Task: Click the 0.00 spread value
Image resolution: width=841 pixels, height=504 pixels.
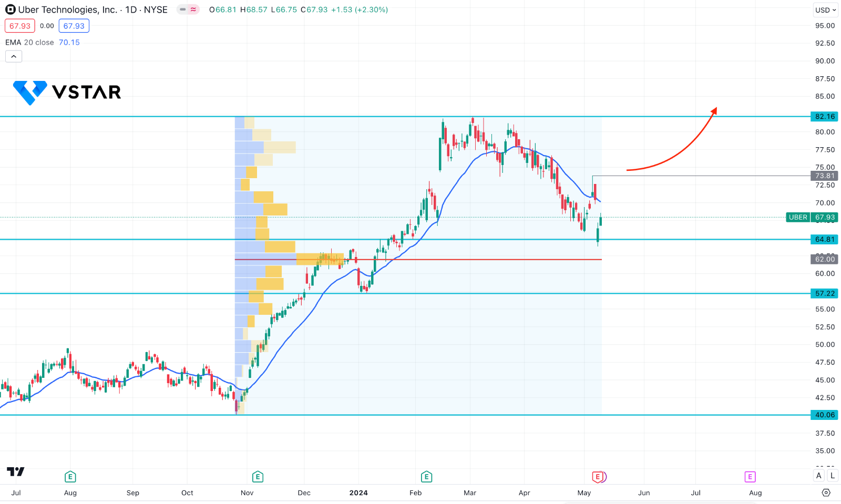Action: point(47,26)
